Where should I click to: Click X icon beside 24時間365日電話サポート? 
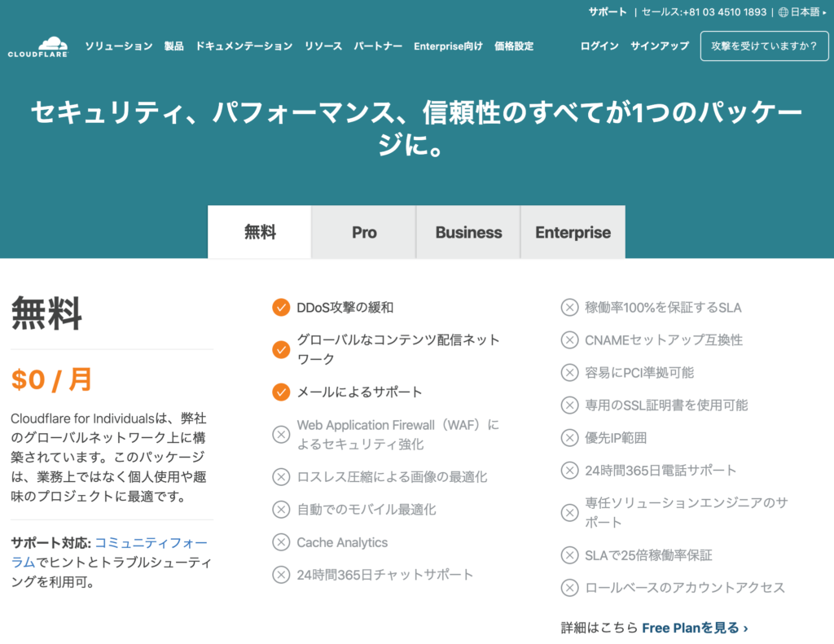[x=569, y=470]
